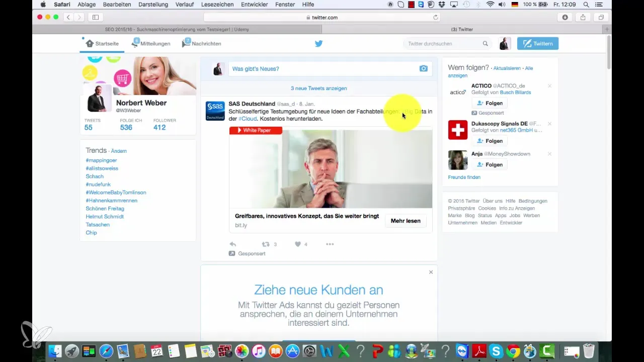Add a new Safari tab with plus
Screen dimensions: 644x362
[608, 30]
